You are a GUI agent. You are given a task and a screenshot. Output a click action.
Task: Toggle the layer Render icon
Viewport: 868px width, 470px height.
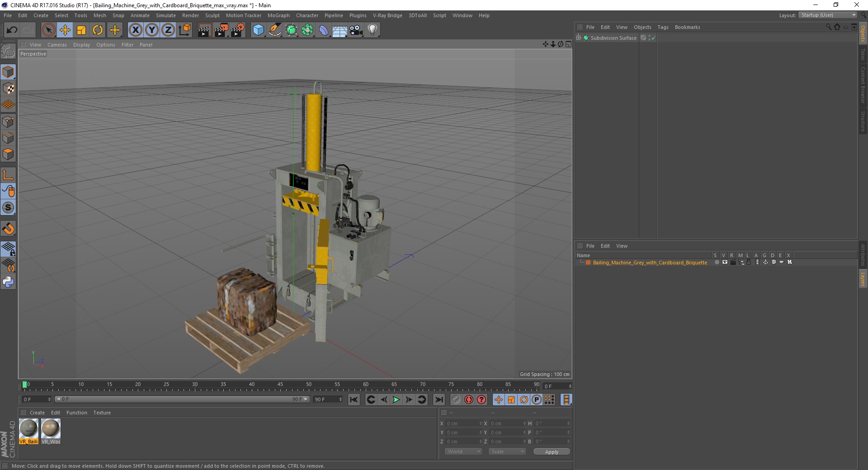(733, 262)
